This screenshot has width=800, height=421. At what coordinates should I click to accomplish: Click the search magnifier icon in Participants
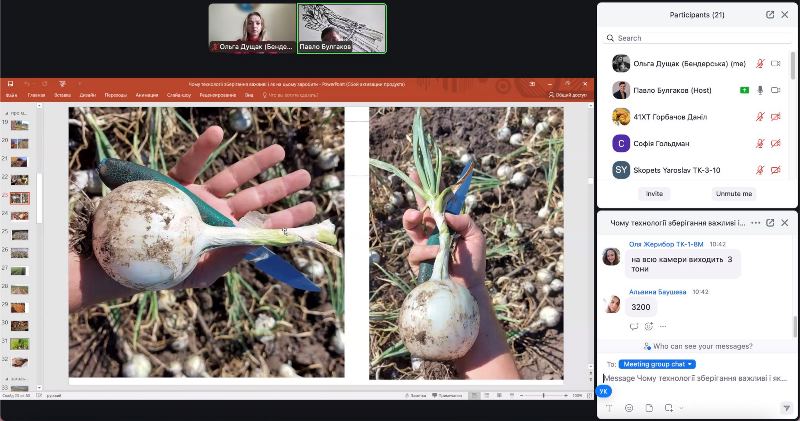coord(610,38)
